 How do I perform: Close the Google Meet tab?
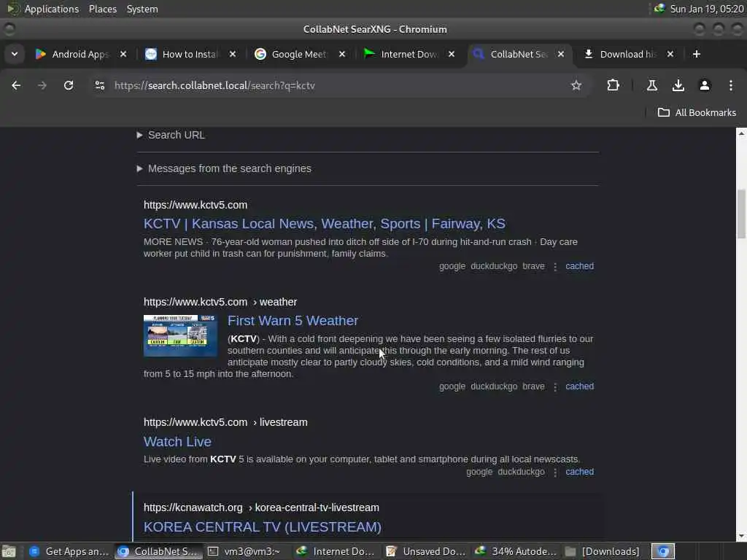[x=341, y=54]
